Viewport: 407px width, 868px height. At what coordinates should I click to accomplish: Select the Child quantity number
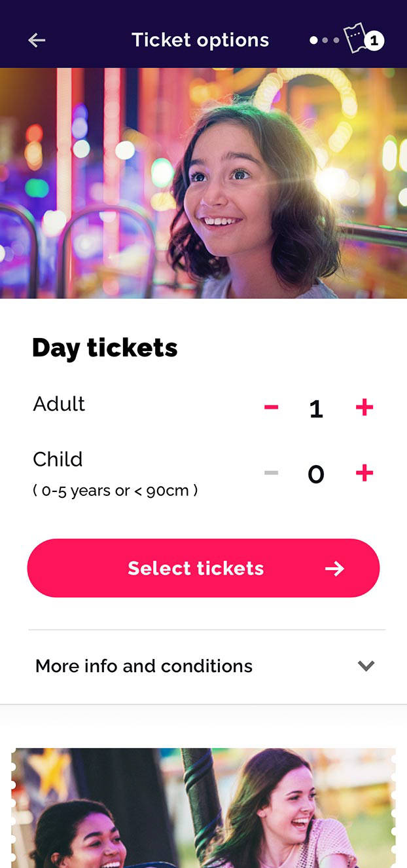click(316, 474)
